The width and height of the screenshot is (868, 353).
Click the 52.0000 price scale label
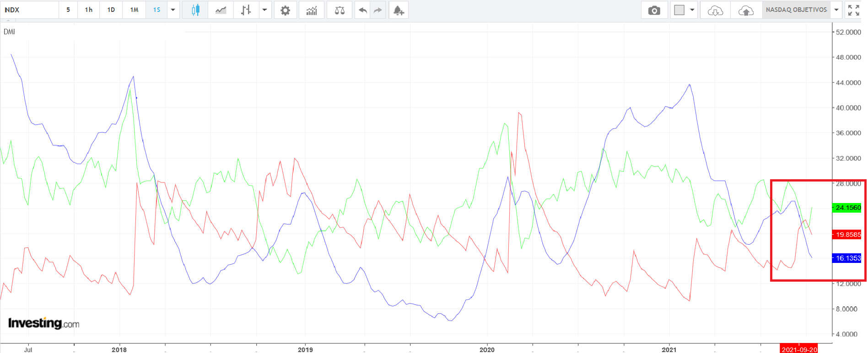click(848, 32)
